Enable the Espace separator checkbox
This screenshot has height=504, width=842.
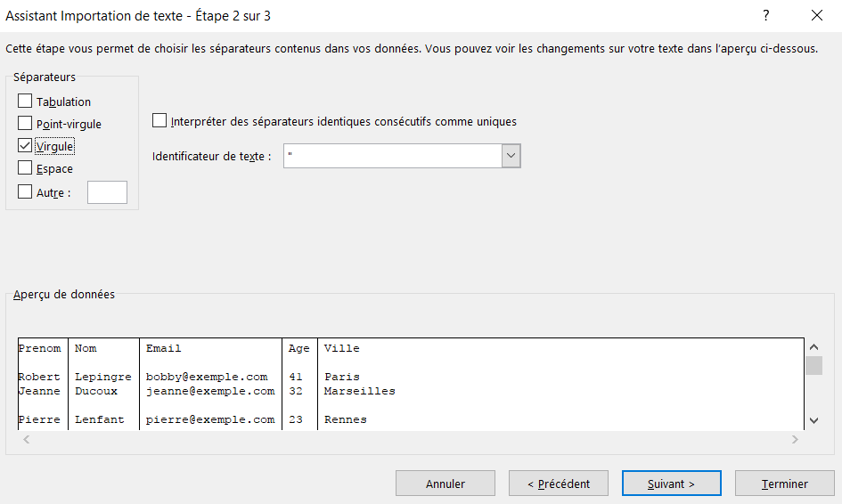pyautogui.click(x=25, y=168)
